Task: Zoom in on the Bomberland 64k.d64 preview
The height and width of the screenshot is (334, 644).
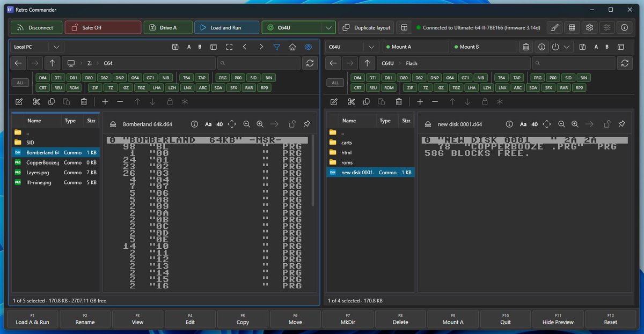Action: click(260, 124)
